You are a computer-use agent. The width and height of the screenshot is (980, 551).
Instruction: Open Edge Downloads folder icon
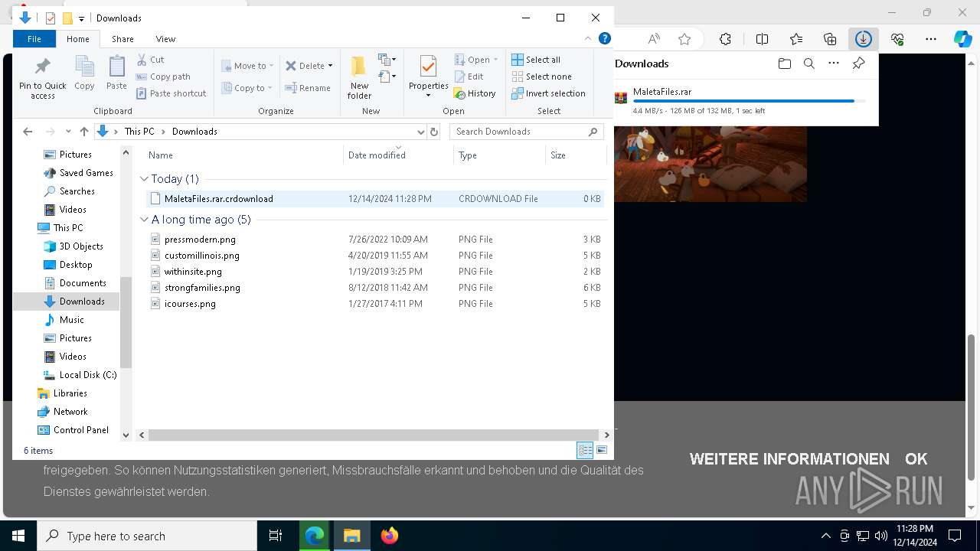tap(784, 64)
